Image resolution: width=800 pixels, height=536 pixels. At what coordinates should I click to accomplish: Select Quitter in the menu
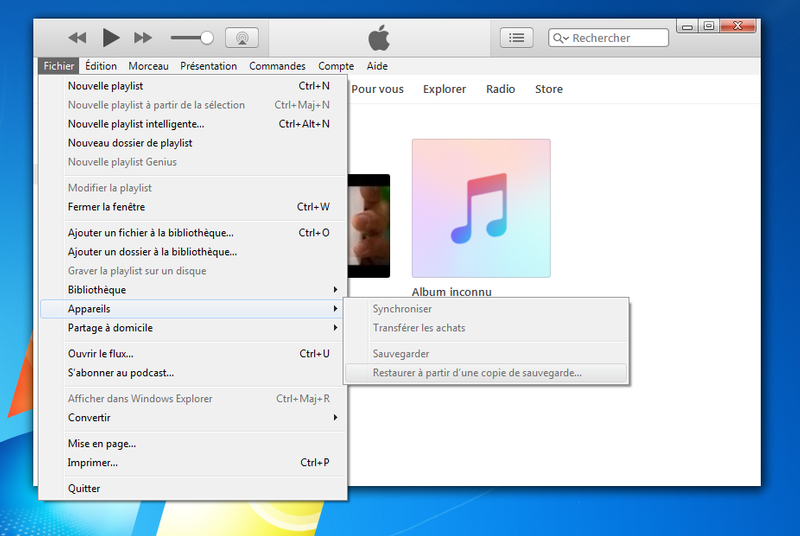[84, 489]
